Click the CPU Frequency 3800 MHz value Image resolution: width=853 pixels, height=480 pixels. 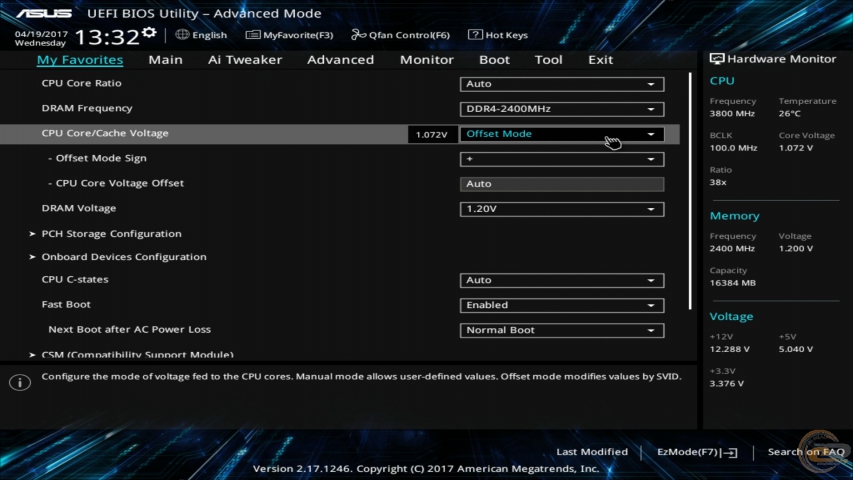[732, 114]
